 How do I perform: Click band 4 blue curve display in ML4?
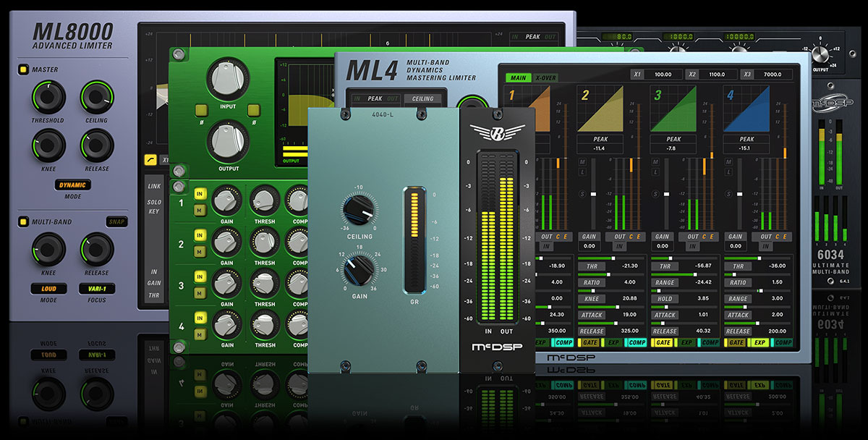coord(748,107)
